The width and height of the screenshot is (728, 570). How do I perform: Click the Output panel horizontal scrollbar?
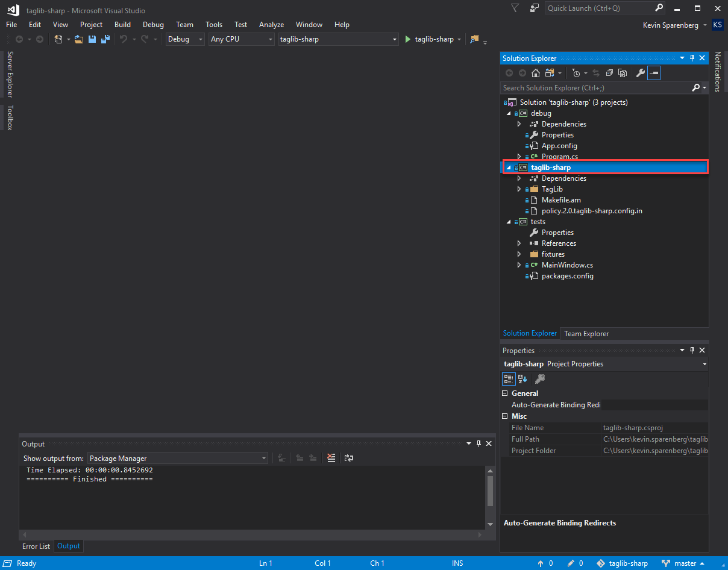point(253,534)
